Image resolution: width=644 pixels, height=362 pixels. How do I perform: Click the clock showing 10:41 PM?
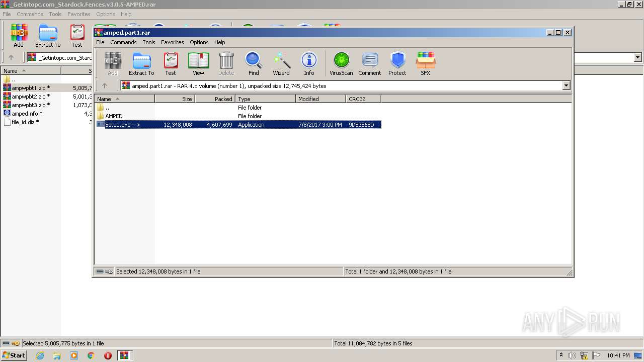[x=618, y=355]
